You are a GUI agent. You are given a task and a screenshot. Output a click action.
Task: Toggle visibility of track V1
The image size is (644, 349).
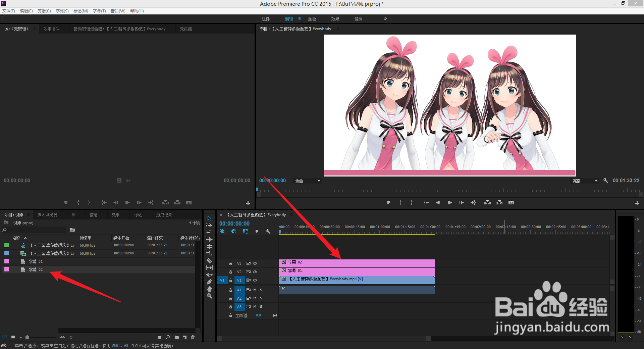click(x=255, y=280)
